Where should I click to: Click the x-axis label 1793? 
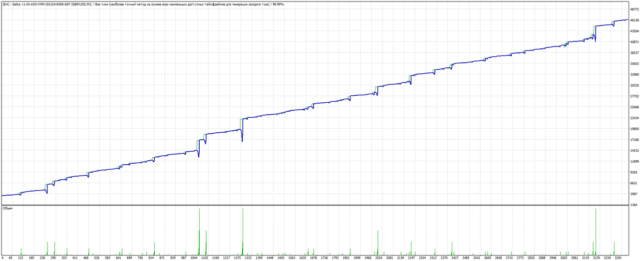point(334,258)
